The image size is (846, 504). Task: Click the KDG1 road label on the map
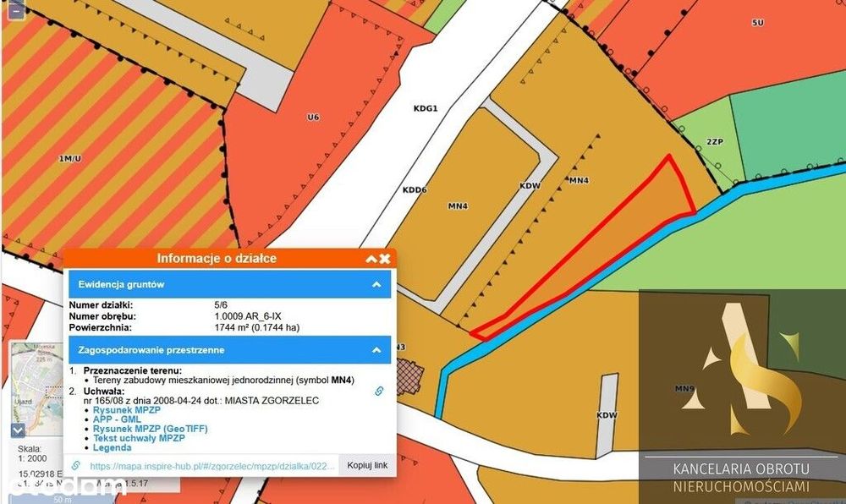pyautogui.click(x=426, y=108)
